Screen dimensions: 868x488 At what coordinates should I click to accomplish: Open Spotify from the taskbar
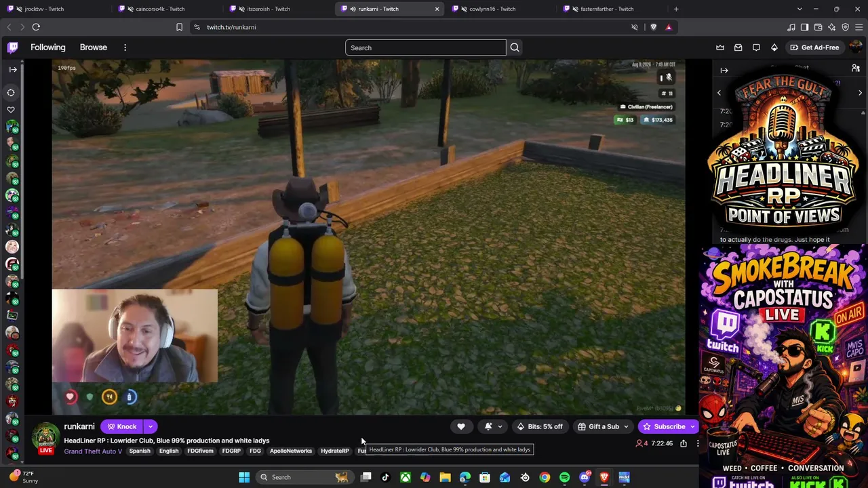[x=564, y=477]
